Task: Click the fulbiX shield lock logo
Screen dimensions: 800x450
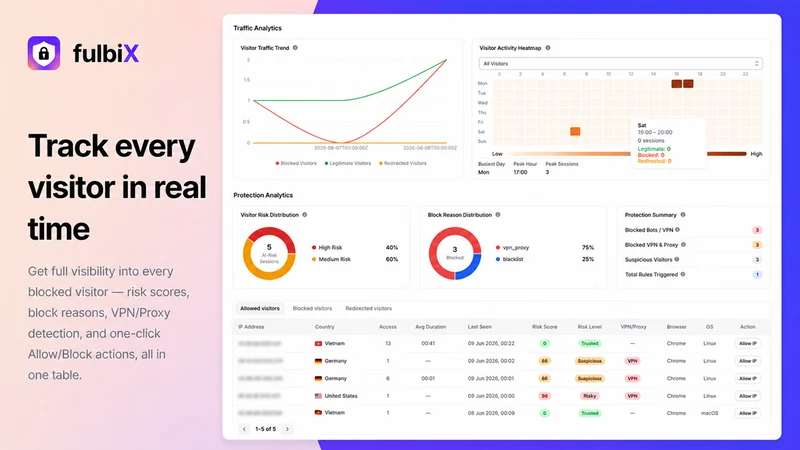Action: click(44, 53)
